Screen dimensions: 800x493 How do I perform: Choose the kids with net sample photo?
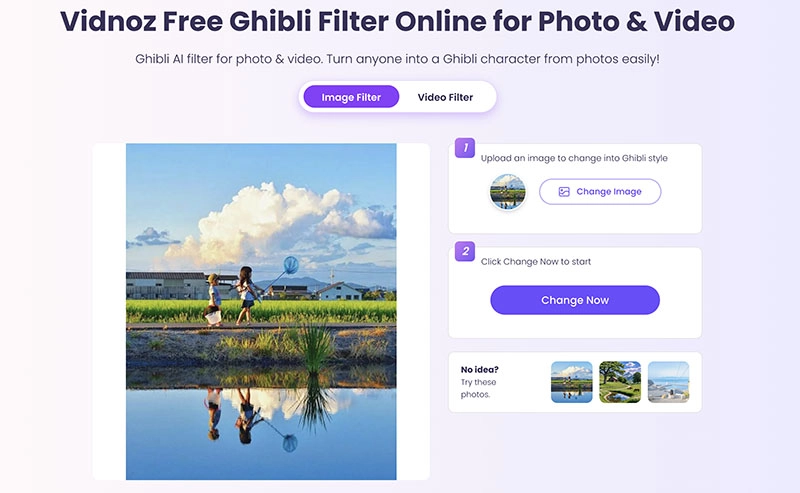pos(571,382)
